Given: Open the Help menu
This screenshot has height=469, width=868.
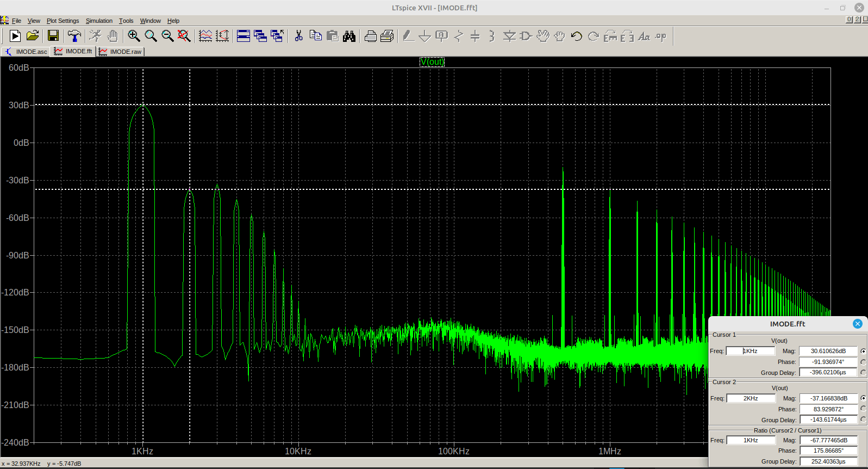Looking at the screenshot, I should [173, 21].
